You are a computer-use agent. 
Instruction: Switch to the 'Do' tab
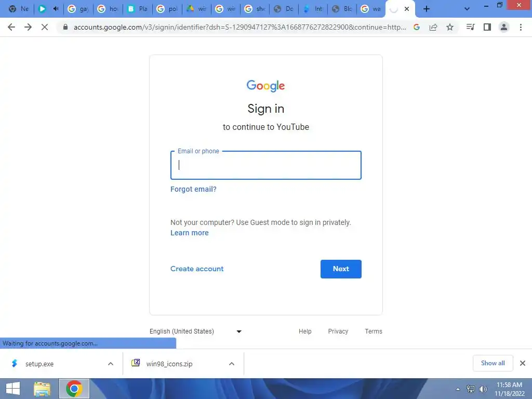coord(284,9)
